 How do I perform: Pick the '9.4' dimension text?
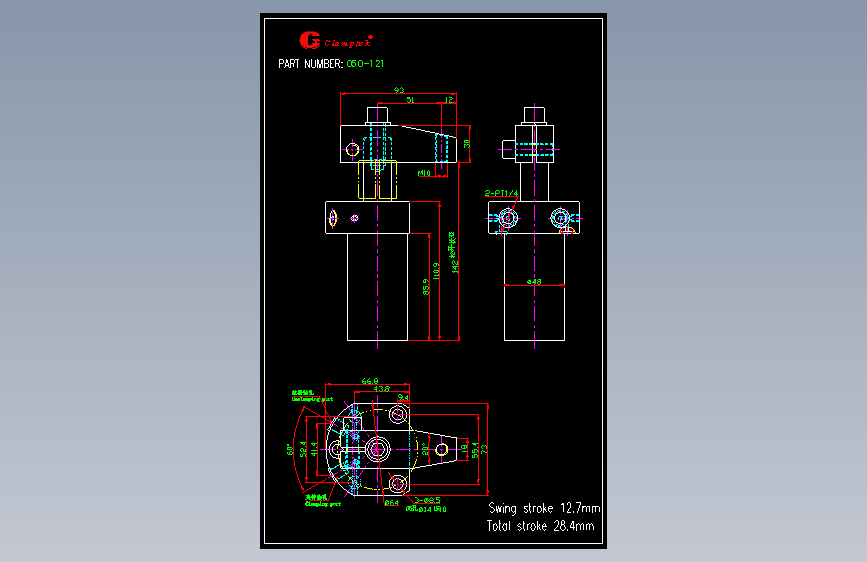point(403,398)
